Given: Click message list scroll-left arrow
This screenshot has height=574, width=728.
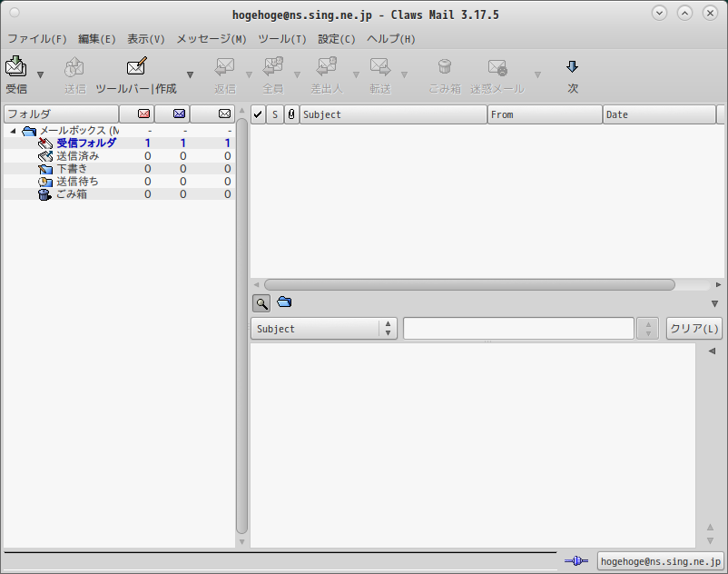Looking at the screenshot, I should pyautogui.click(x=256, y=284).
